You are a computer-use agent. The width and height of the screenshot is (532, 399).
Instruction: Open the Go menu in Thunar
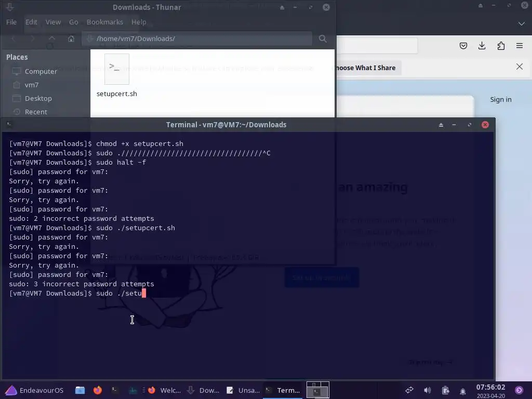(74, 22)
